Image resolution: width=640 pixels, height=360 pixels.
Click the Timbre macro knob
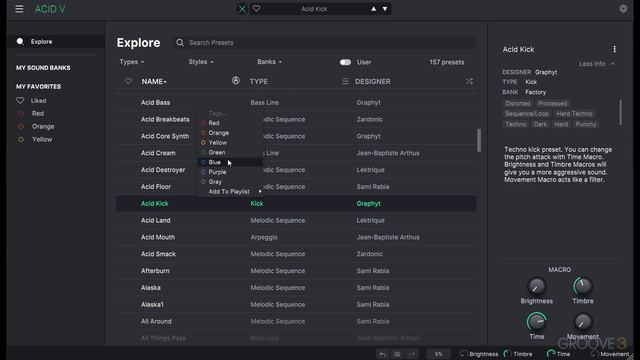[x=583, y=286]
